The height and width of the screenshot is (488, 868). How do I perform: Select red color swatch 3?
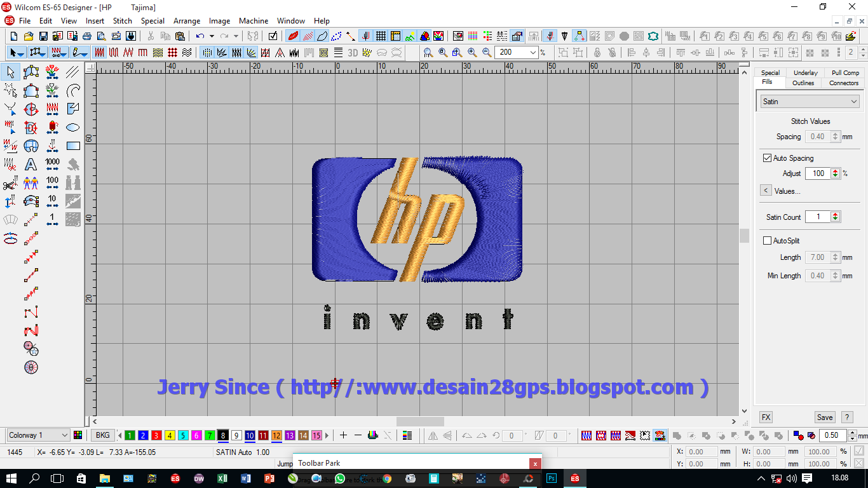pyautogui.click(x=156, y=435)
